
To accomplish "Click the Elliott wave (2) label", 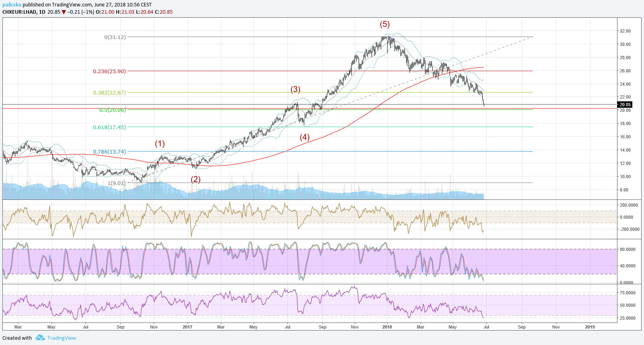I will 196,179.
